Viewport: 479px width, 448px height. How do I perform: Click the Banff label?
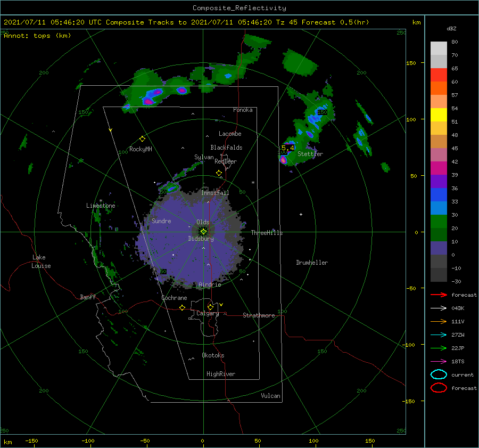tap(88, 297)
